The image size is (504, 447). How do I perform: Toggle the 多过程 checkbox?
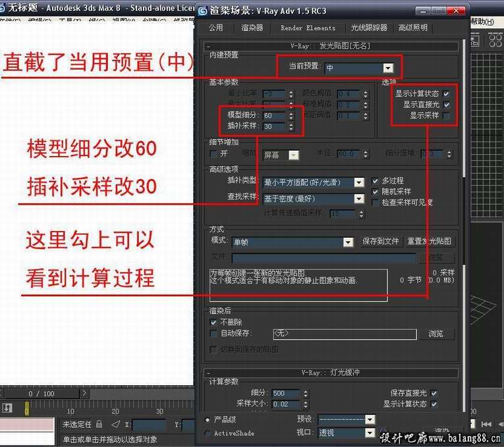(375, 181)
